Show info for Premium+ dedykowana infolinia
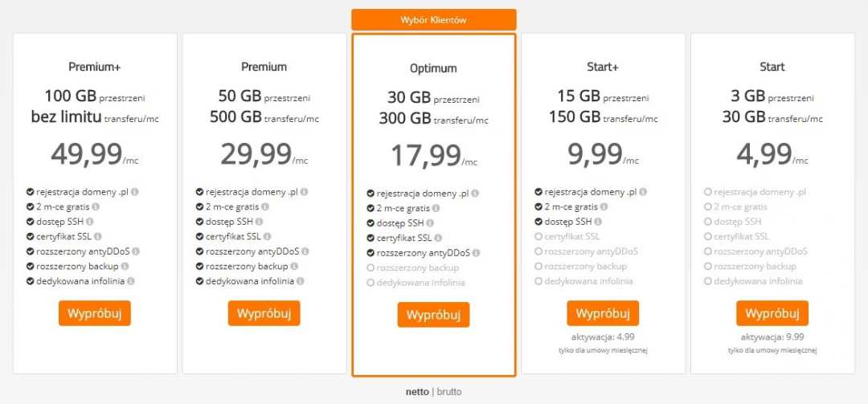 click(130, 281)
